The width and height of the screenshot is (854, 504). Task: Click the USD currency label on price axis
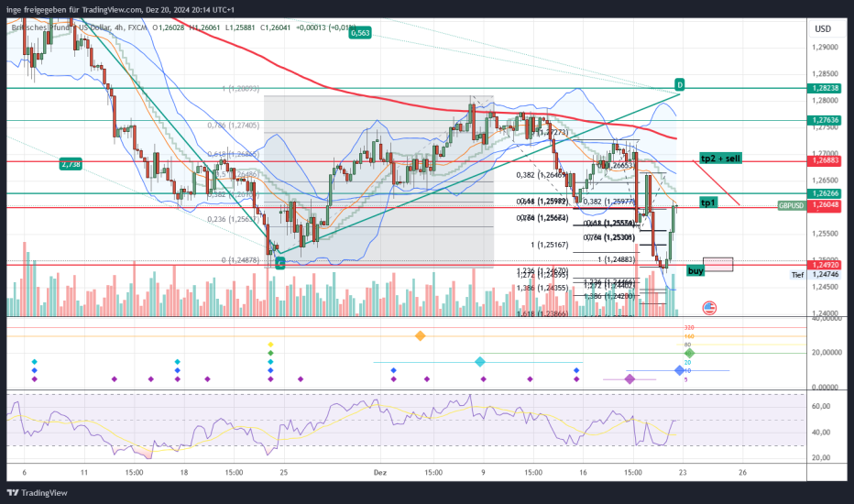822,28
